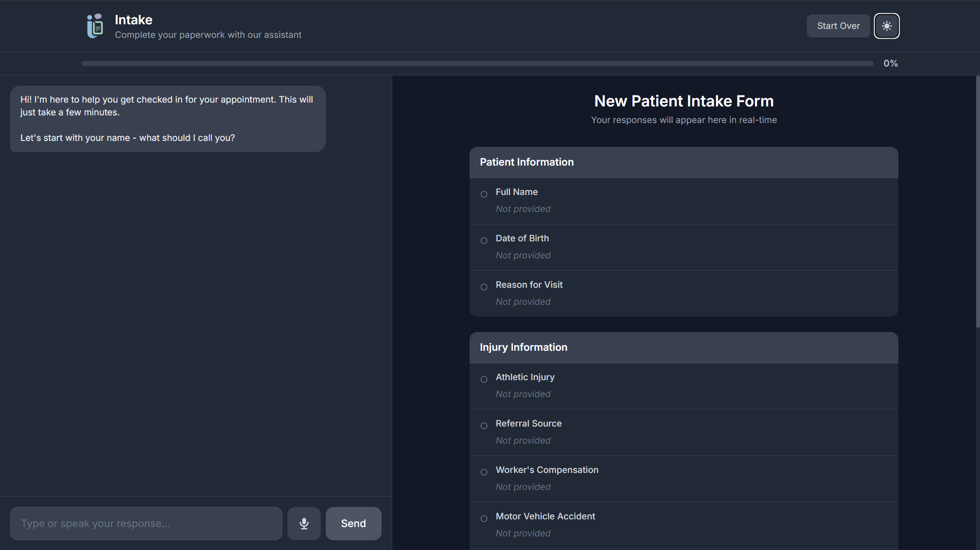The height and width of the screenshot is (550, 980).
Task: Click the Worker's Compensation status circle
Action: [484, 472]
